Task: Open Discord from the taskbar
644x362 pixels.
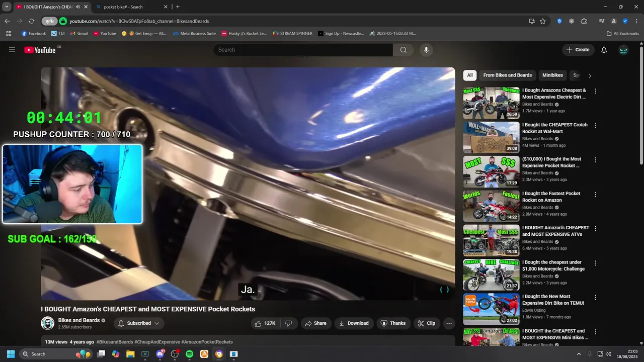Action: click(160, 354)
